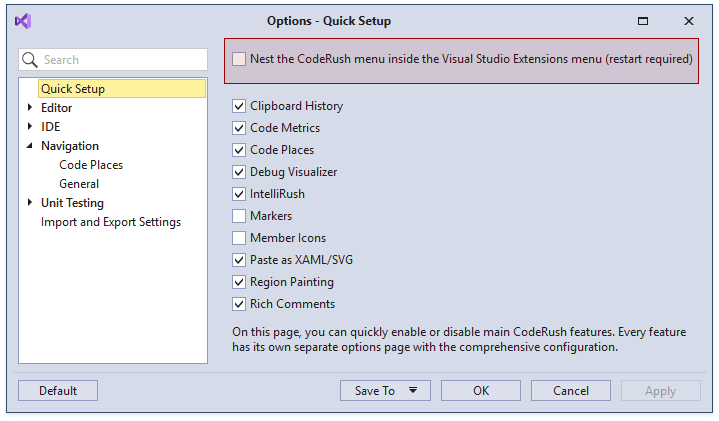Click the Visual Studio logo icon

pos(23,21)
